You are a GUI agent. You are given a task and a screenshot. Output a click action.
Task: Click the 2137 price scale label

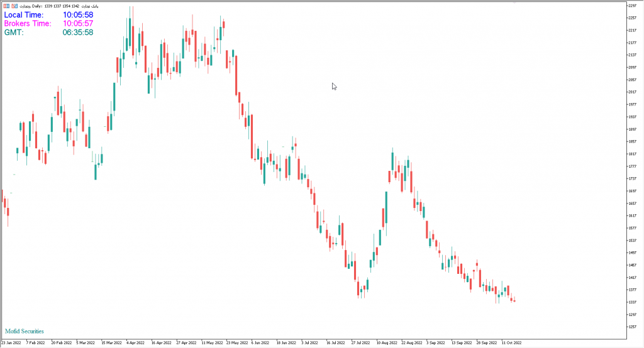632,55
